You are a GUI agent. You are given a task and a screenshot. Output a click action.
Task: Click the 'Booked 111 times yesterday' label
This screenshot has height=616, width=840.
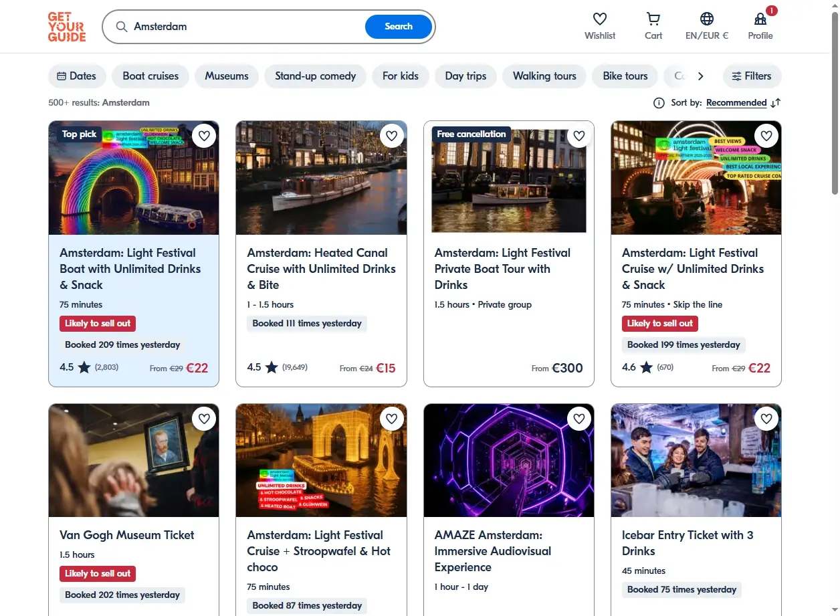pos(307,324)
